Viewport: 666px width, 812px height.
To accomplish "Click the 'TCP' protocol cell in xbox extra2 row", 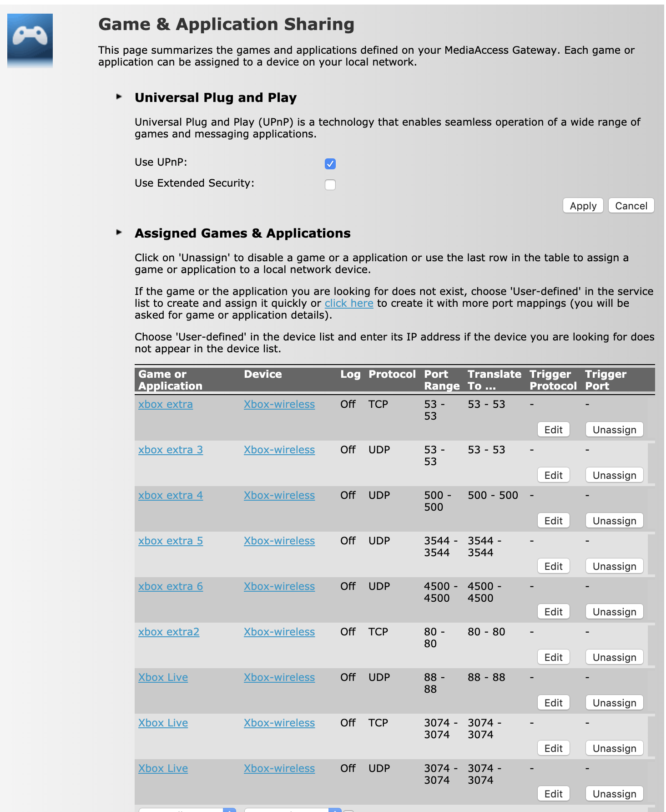I will coord(378,632).
